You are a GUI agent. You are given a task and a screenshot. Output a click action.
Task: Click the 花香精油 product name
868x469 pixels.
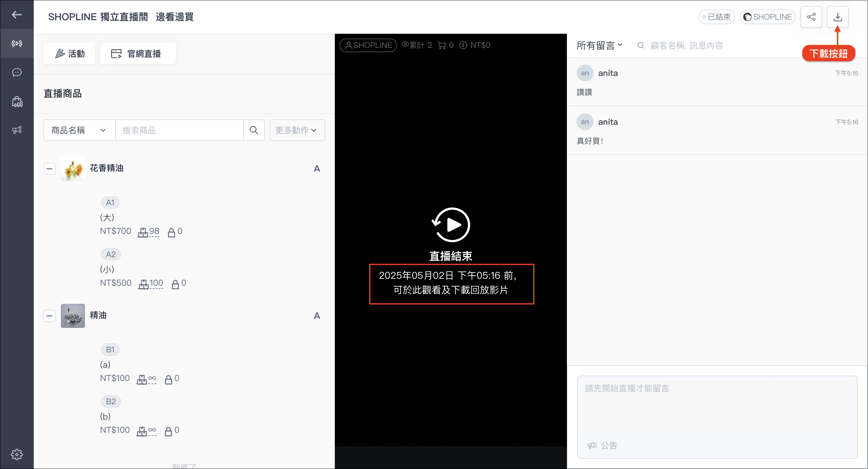tap(106, 168)
